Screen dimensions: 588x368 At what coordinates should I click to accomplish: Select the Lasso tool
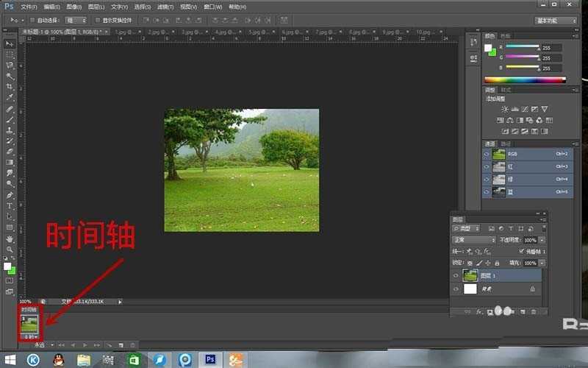pos(10,65)
